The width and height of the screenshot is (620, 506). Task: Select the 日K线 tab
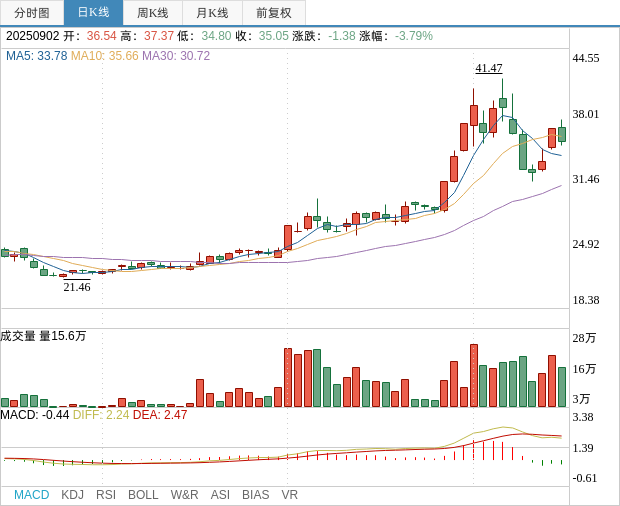[x=93, y=13]
